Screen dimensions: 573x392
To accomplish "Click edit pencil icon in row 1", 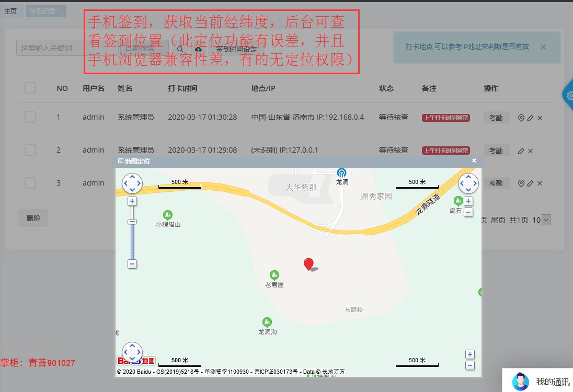I will (x=530, y=118).
